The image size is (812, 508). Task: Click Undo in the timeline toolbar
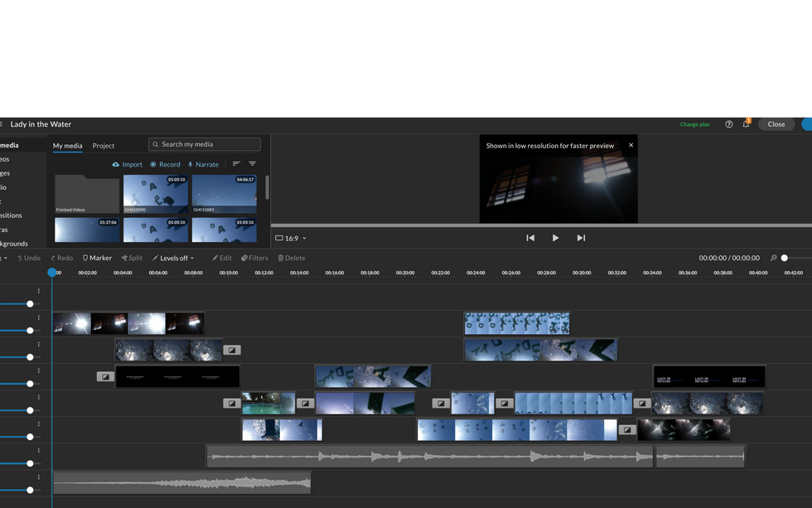point(29,258)
